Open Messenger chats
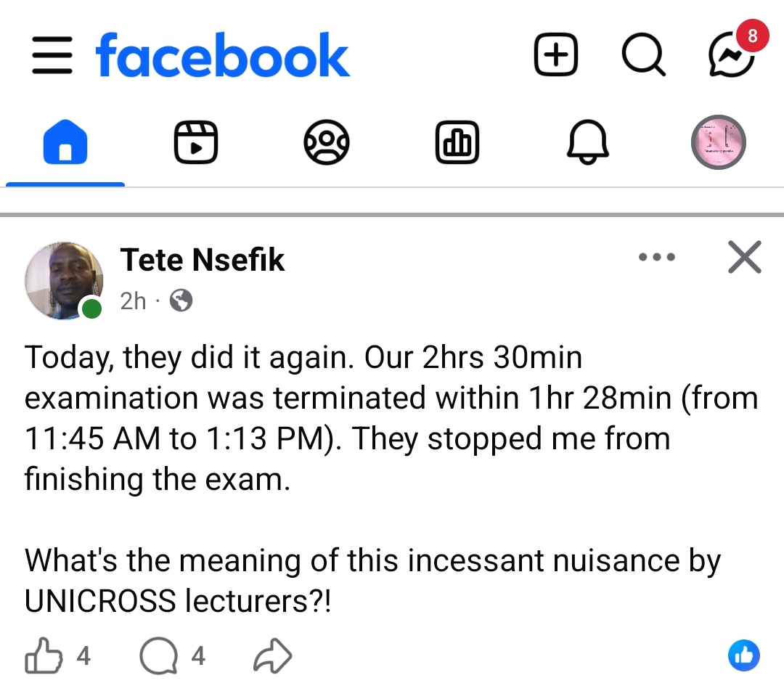Viewport: 784px width, 699px height. point(731,56)
